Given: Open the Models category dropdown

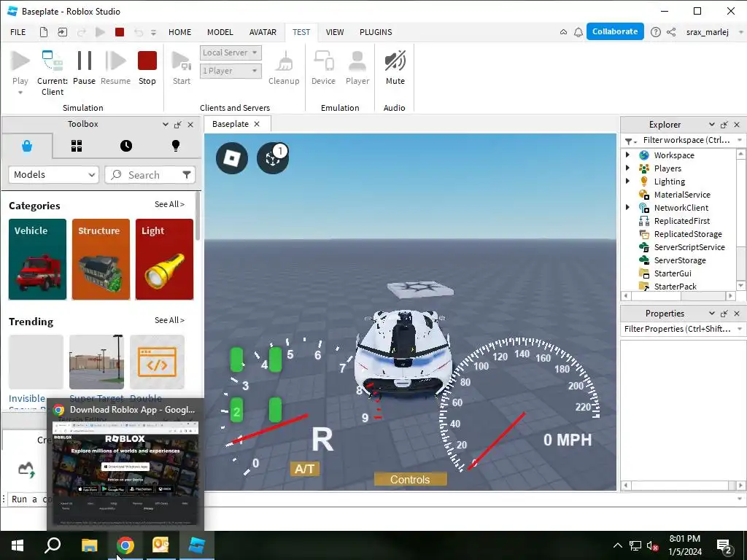Looking at the screenshot, I should [54, 175].
